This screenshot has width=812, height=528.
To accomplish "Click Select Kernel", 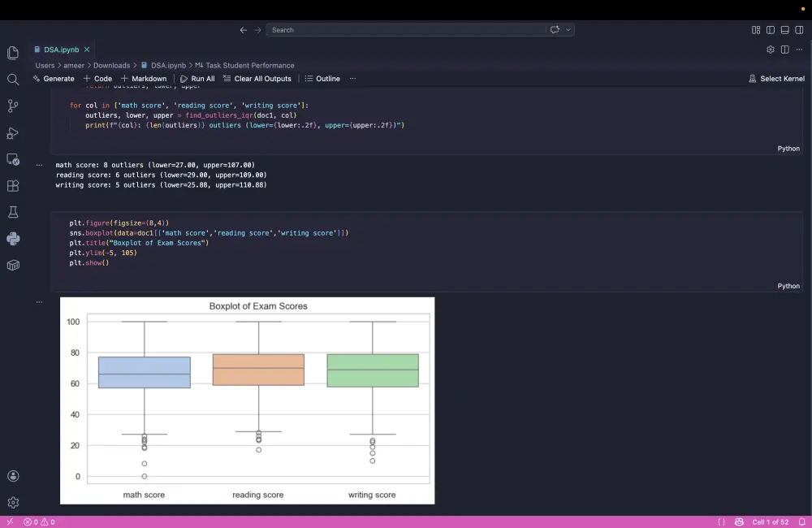I will [776, 79].
